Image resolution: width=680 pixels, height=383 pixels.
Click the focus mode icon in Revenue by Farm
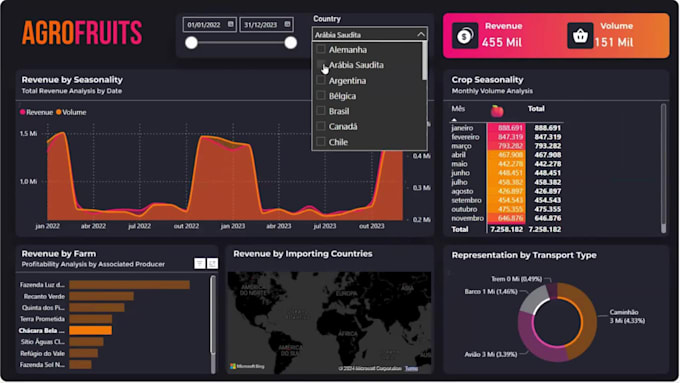click(x=212, y=263)
